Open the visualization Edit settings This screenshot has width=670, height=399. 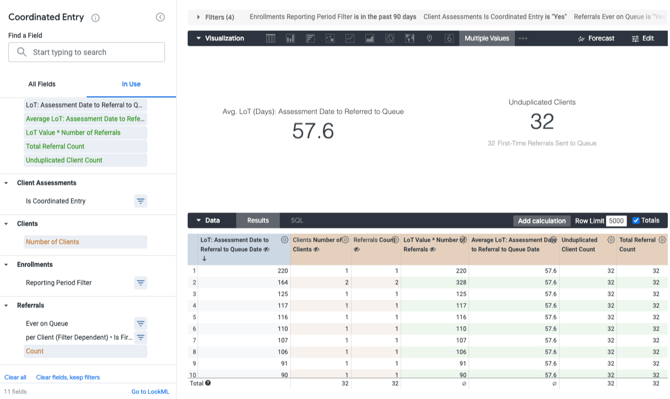pos(643,38)
